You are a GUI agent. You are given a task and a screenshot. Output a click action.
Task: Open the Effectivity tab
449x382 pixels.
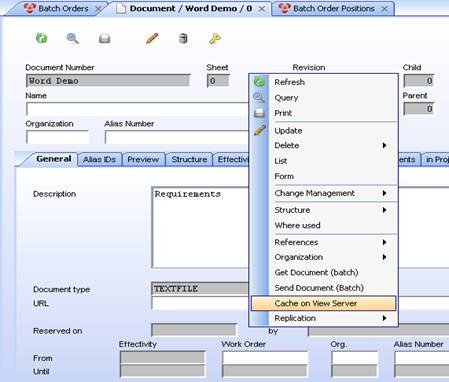[x=232, y=159]
